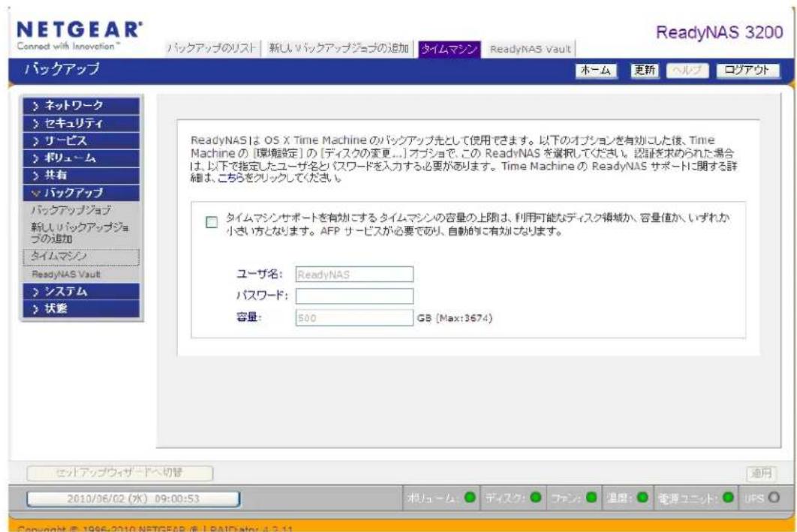
Task: Open the ReadyNAS Vault tab
Action: 530,49
